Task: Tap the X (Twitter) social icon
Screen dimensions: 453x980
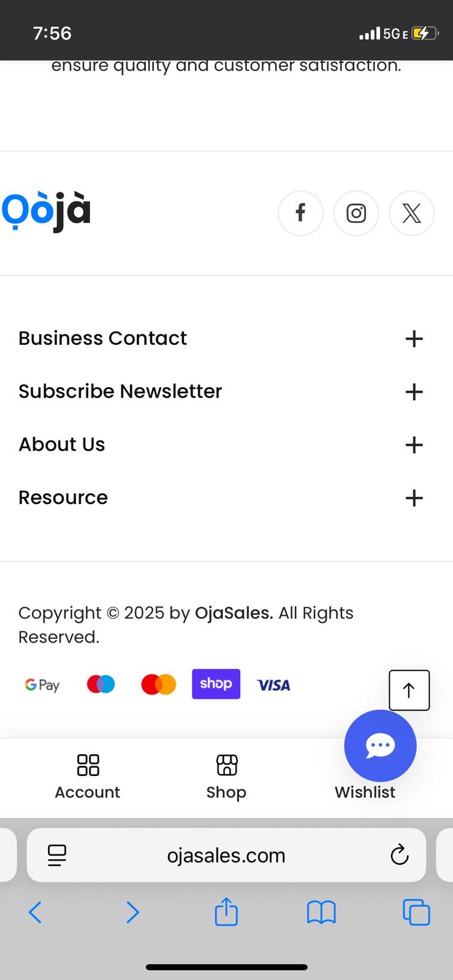Action: point(411,213)
